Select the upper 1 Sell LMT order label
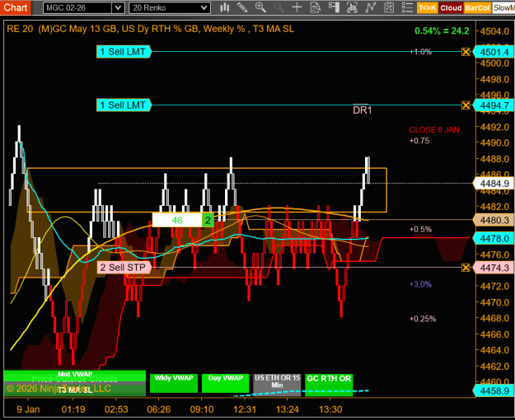 click(124, 52)
